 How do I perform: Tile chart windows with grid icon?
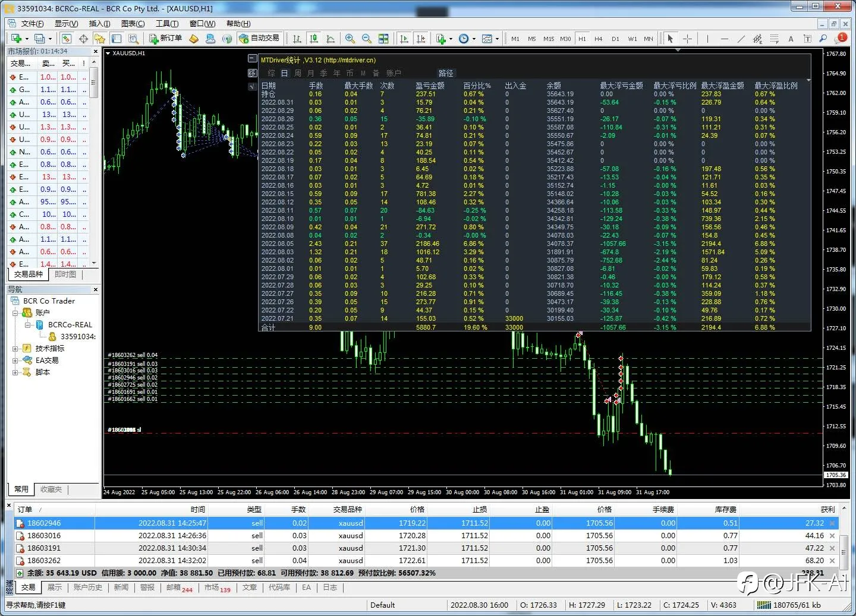click(383, 39)
